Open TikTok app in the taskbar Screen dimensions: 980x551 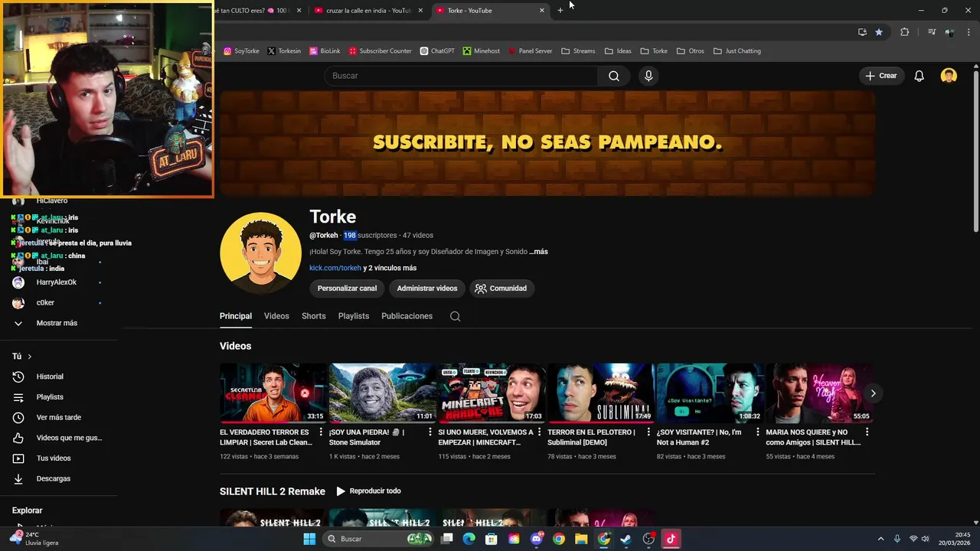(671, 539)
